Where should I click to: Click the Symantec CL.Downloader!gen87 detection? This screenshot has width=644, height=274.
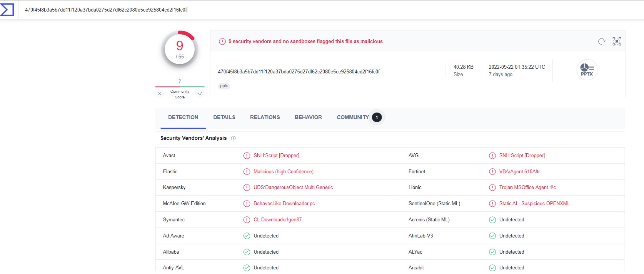coord(277,220)
